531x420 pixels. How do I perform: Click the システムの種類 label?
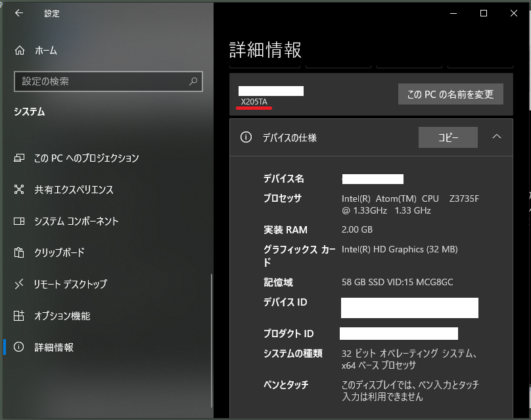pos(293,353)
